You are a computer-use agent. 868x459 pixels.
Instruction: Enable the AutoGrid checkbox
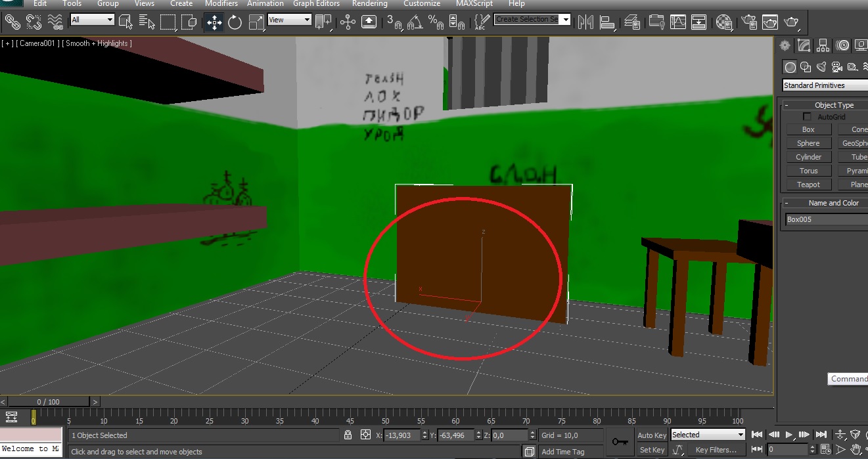[x=808, y=117]
